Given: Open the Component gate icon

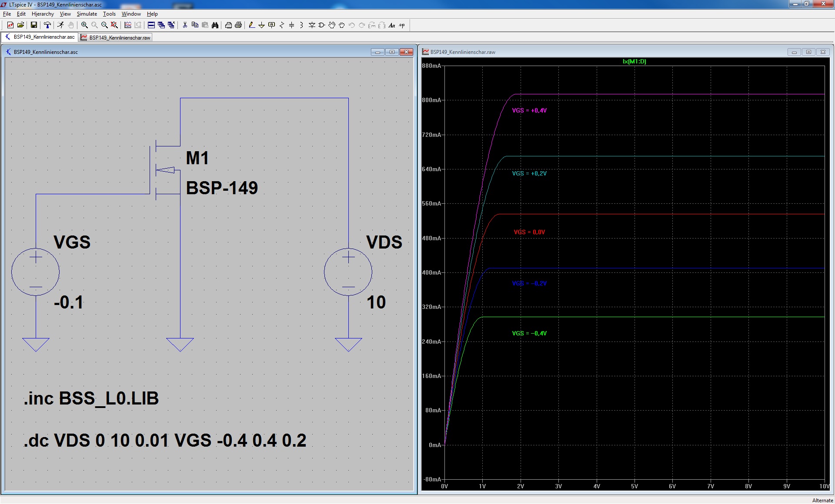Looking at the screenshot, I should (322, 25).
